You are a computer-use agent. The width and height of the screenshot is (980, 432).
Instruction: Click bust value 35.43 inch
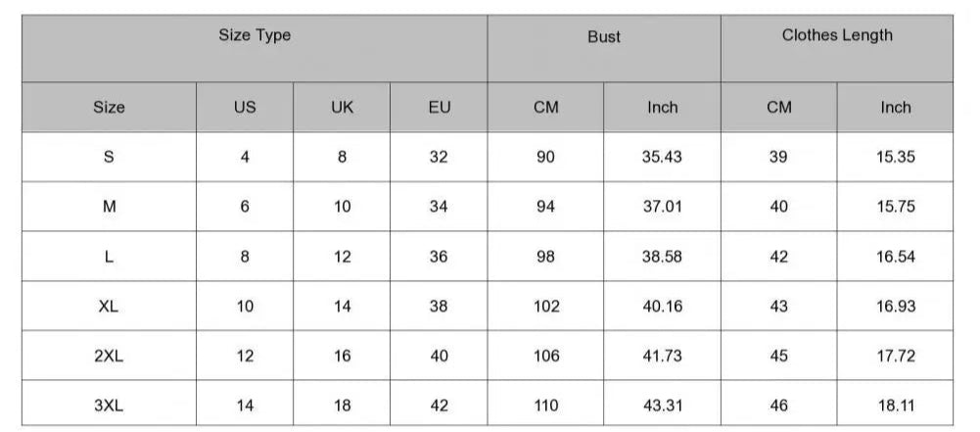662,157
